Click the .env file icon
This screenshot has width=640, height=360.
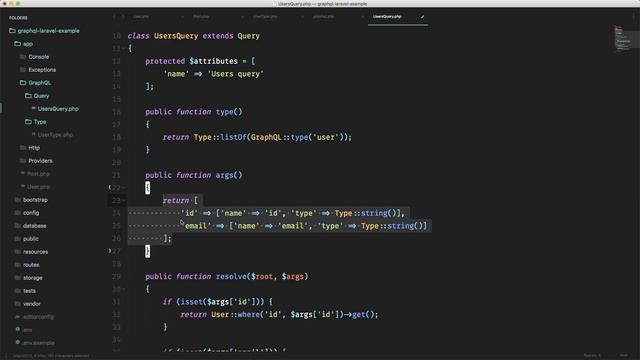(18, 329)
